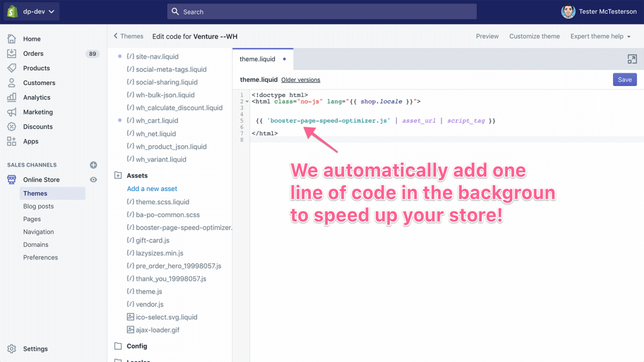
Task: Open Blog posts in sidebar menu
Action: (38, 206)
